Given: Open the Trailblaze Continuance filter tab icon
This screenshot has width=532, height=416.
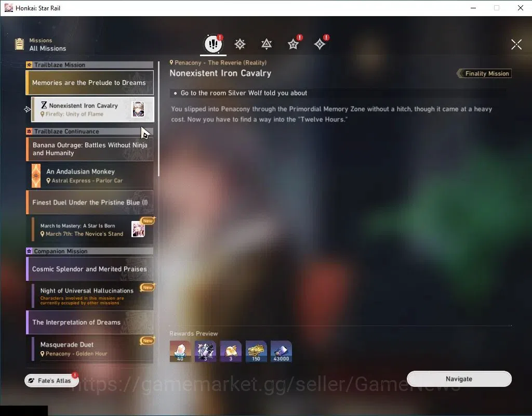Looking at the screenshot, I should (267, 44).
